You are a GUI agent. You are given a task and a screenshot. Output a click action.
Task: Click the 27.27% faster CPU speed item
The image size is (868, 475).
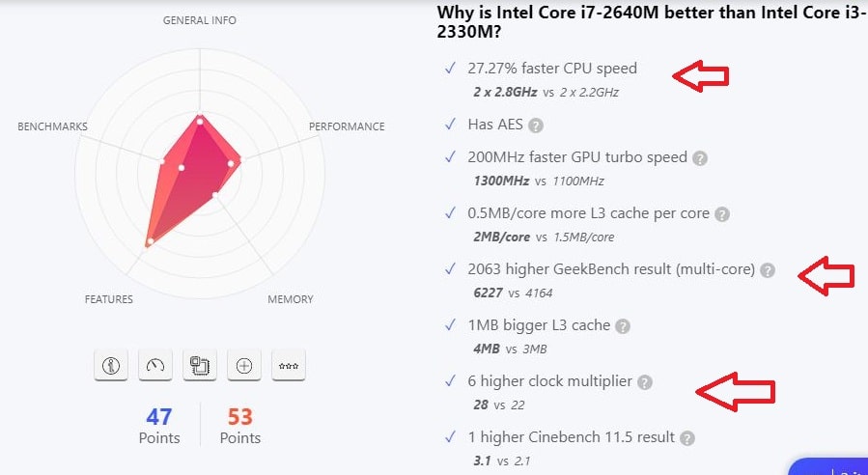click(551, 69)
